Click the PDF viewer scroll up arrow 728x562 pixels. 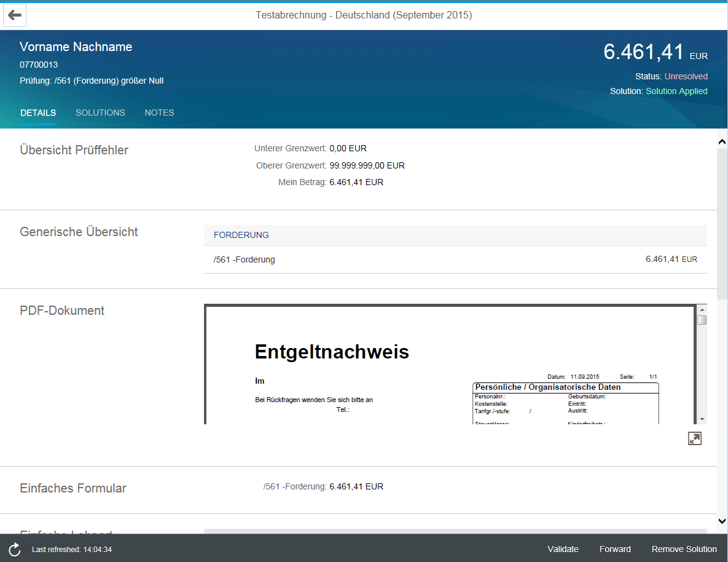pos(702,309)
